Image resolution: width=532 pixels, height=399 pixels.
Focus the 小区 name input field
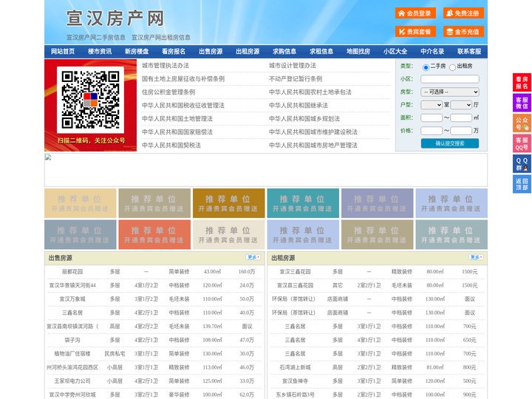[x=450, y=79]
